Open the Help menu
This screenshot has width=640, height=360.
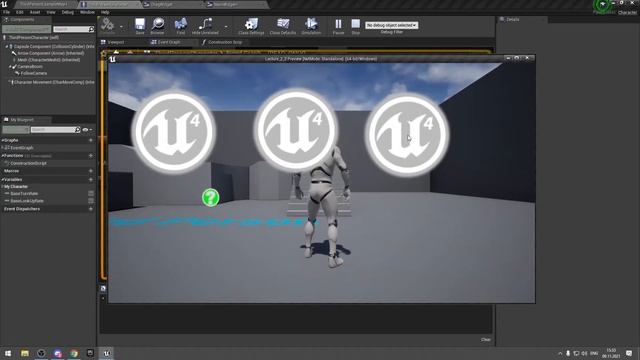(105, 12)
